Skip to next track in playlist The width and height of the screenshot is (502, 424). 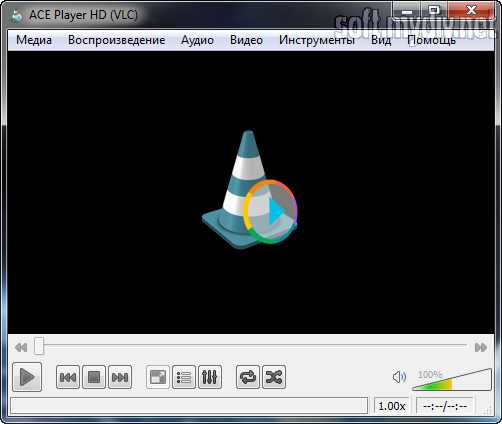click(120, 377)
